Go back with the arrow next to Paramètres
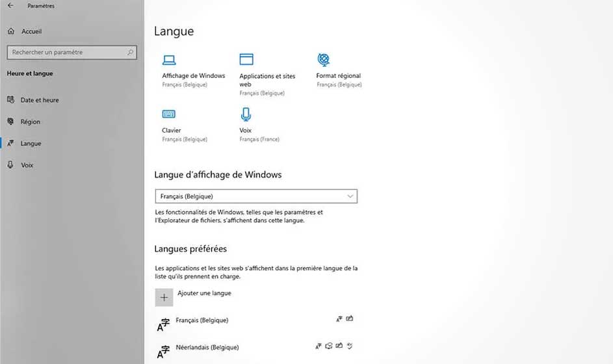613x364 pixels. click(10, 5)
